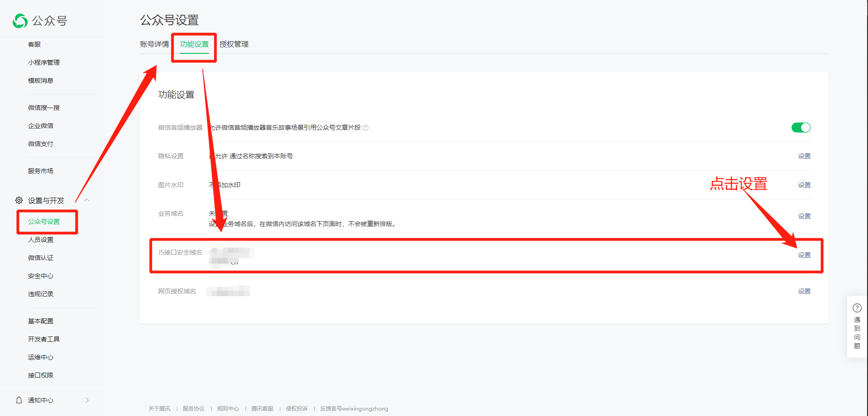Click 设置 link for JS接口安全域名 row
868x416 pixels.
[804, 255]
